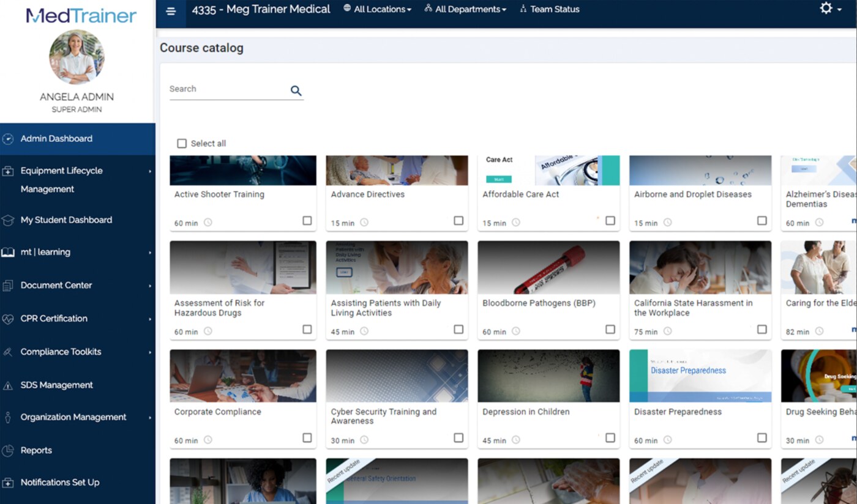Click the Team Status hierarchy icon
The width and height of the screenshot is (857, 504).
click(523, 9)
